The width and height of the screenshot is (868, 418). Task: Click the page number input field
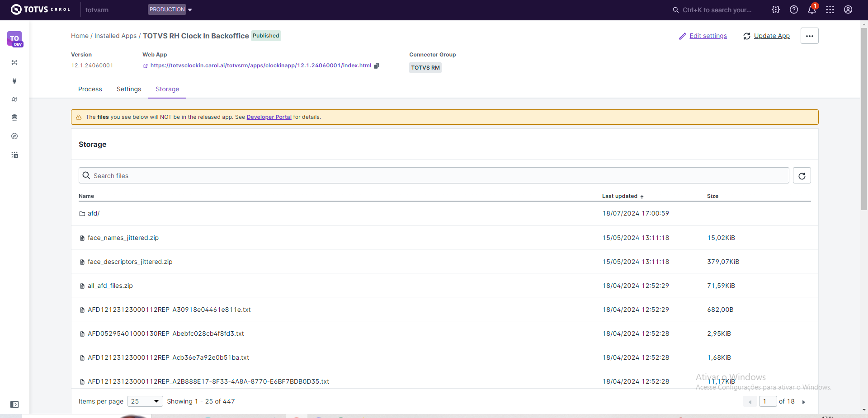[768, 401]
